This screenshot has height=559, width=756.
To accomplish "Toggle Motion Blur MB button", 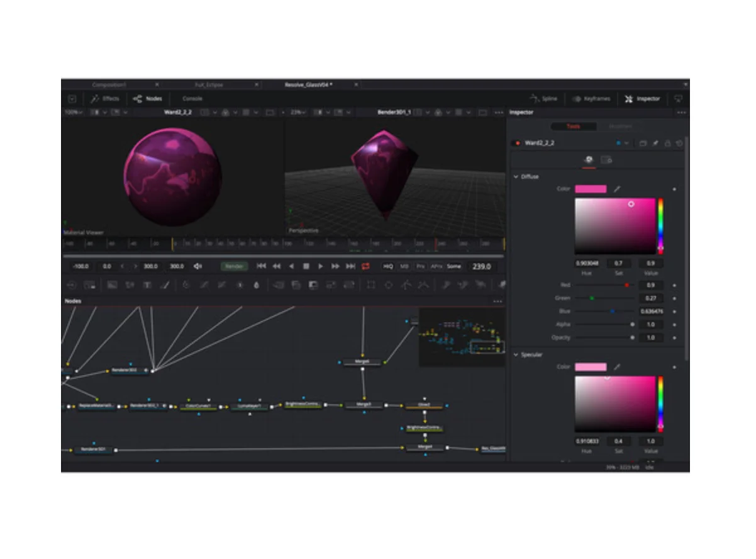I will click(404, 266).
